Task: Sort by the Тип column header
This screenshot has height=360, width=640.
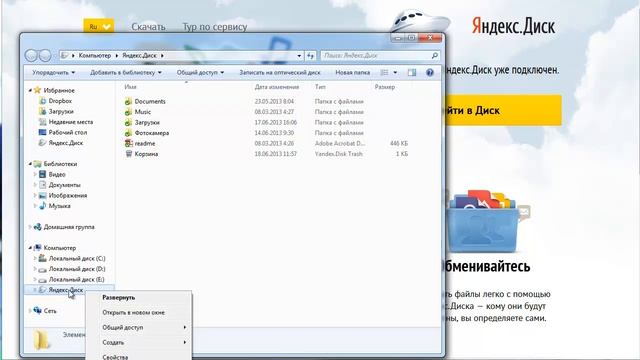Action: [x=320, y=87]
